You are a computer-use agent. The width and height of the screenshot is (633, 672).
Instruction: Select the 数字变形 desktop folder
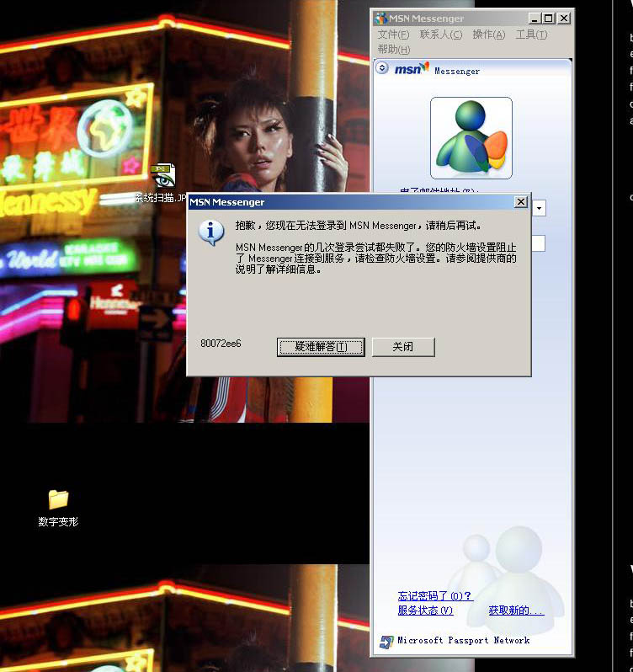pyautogui.click(x=58, y=509)
